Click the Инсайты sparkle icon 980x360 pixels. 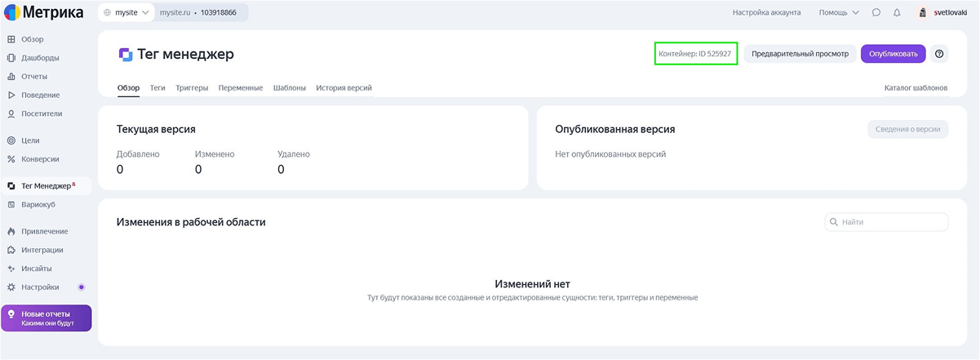point(11,269)
